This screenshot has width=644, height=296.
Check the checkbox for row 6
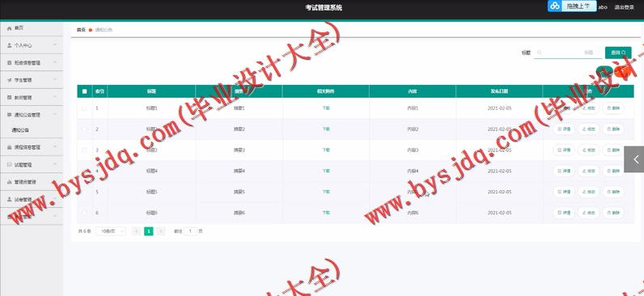pos(84,213)
